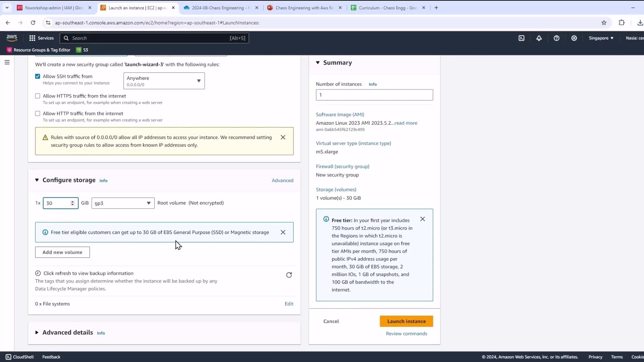
Task: Dismiss the free tier EBS storage notice
Action: coord(283,232)
